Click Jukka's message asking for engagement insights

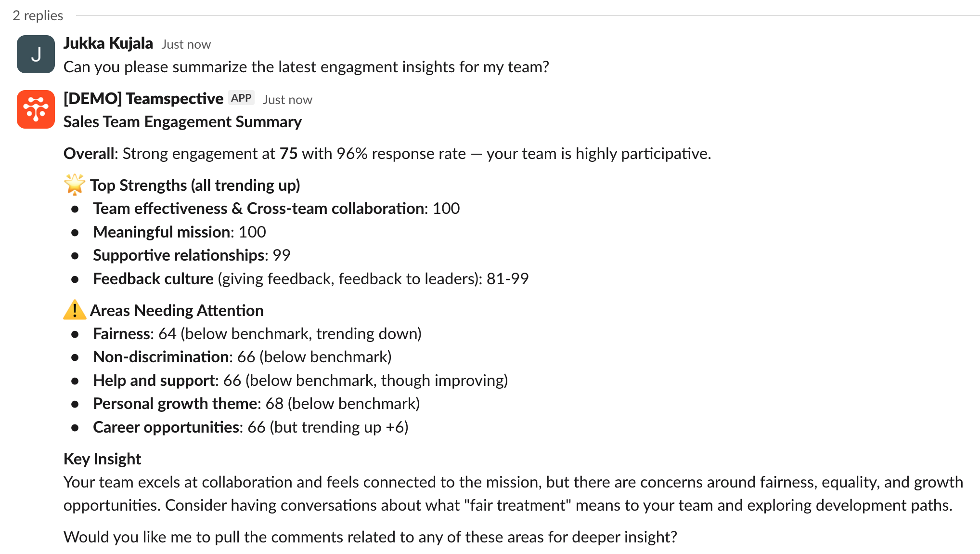pyautogui.click(x=306, y=67)
